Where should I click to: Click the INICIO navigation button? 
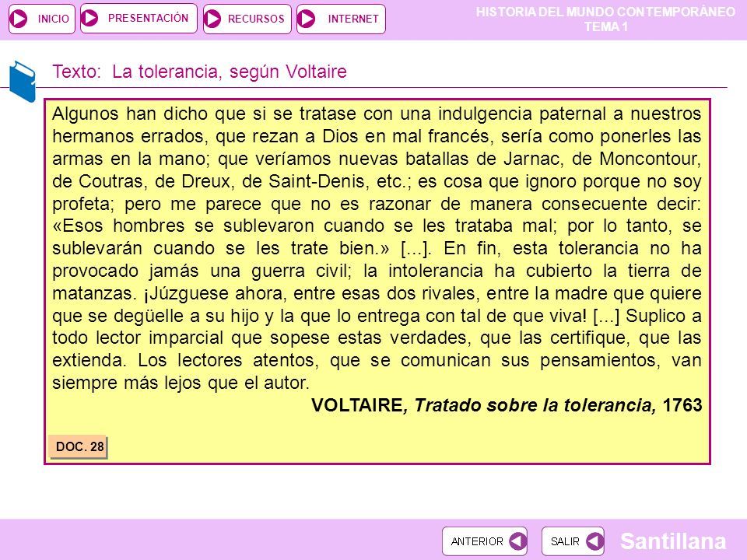pyautogui.click(x=42, y=19)
